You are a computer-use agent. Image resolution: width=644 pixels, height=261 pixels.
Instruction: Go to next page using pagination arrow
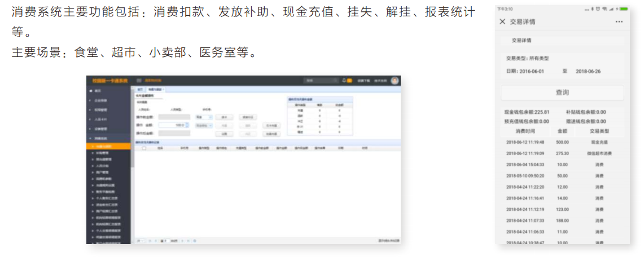(x=182, y=241)
